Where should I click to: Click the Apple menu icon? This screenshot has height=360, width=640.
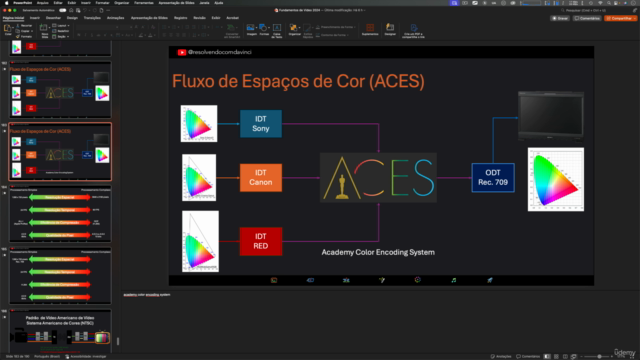[7, 3]
